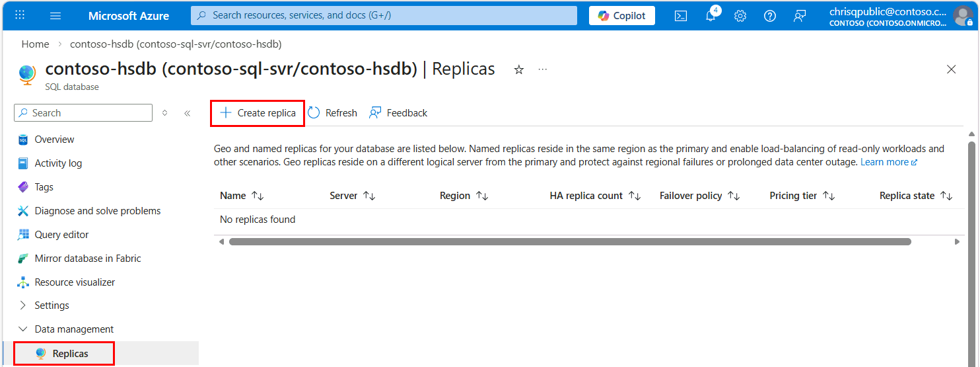
Task: Sort by Name column
Action: [242, 196]
